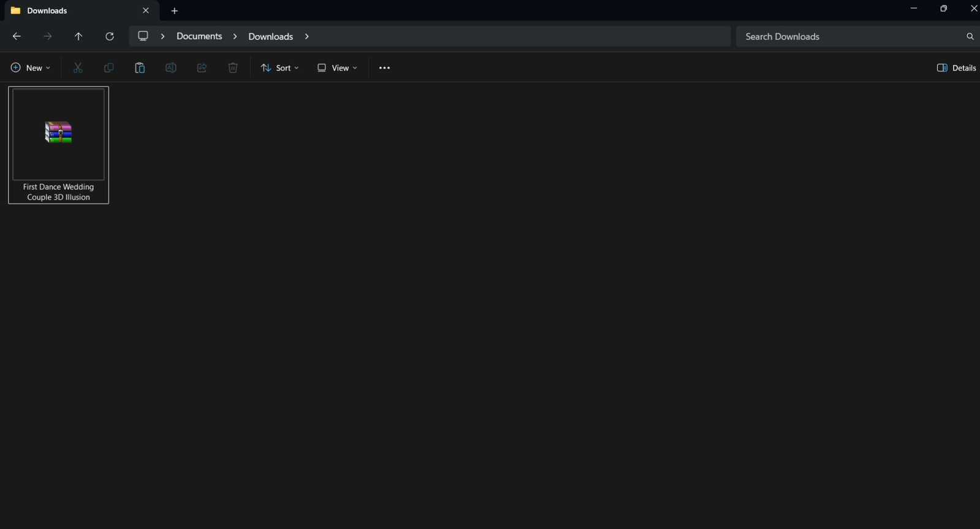
Task: Click the PC monitor icon in address bar
Action: click(143, 36)
